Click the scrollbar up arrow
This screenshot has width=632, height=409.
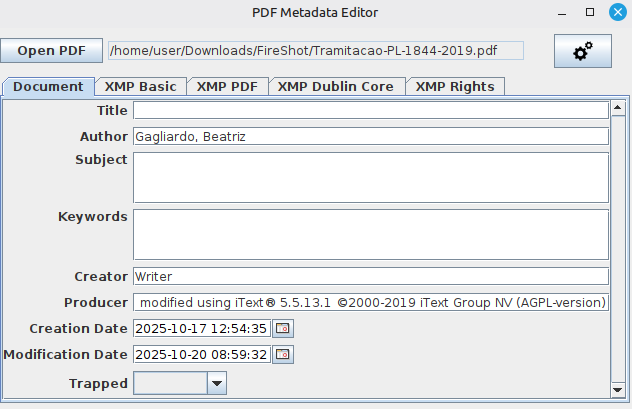click(619, 105)
